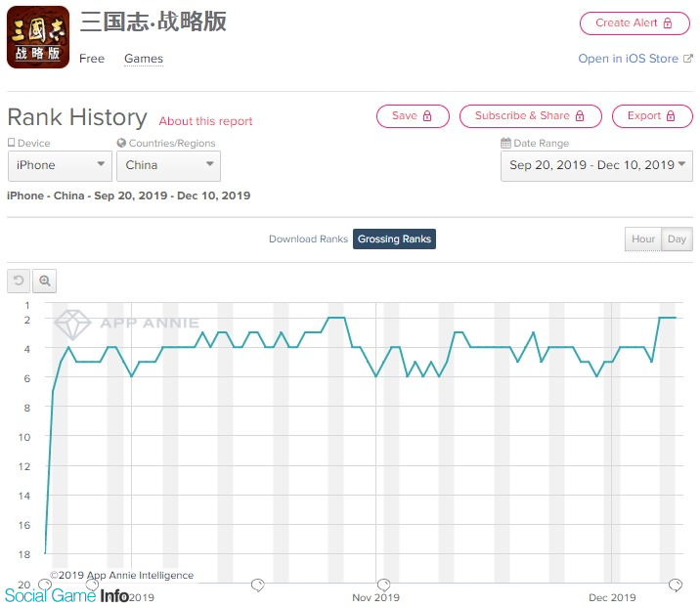Click the Export button

[652, 116]
